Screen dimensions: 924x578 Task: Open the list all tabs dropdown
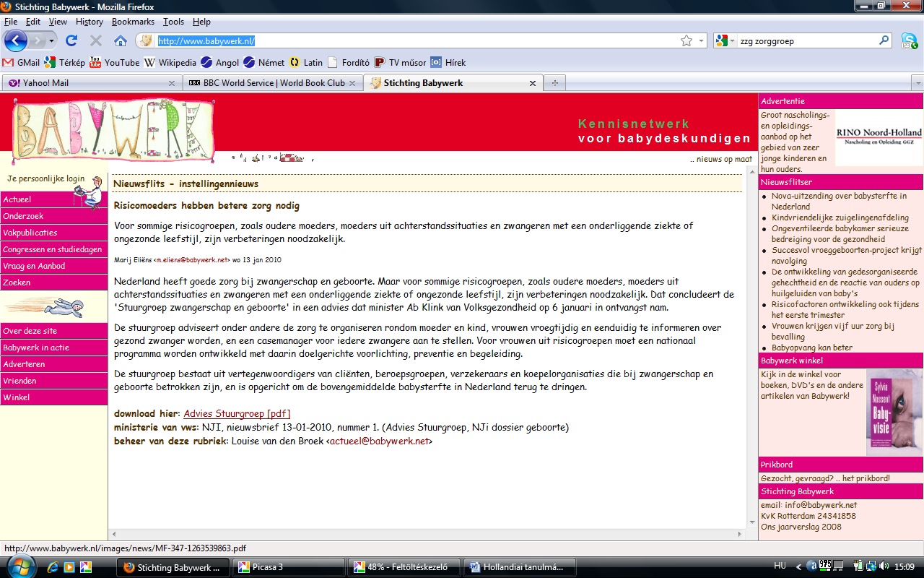[917, 83]
